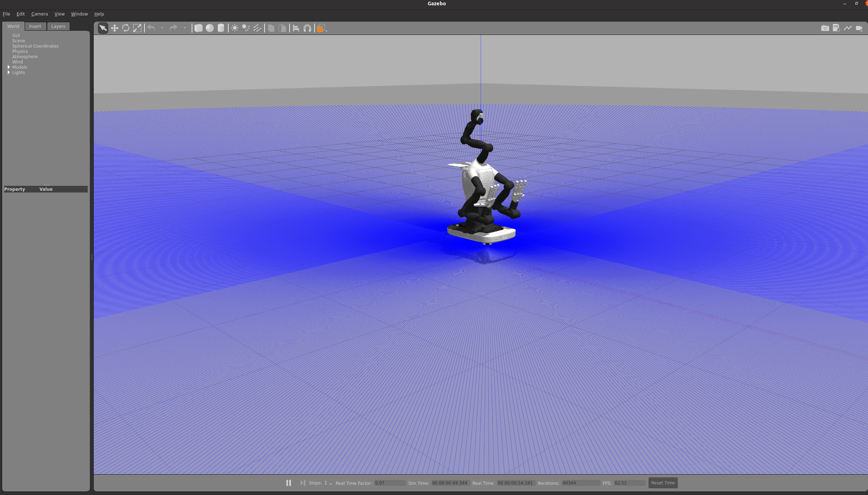Screen dimensions: 868x495
Task: Pause the simulation
Action: tap(289, 483)
